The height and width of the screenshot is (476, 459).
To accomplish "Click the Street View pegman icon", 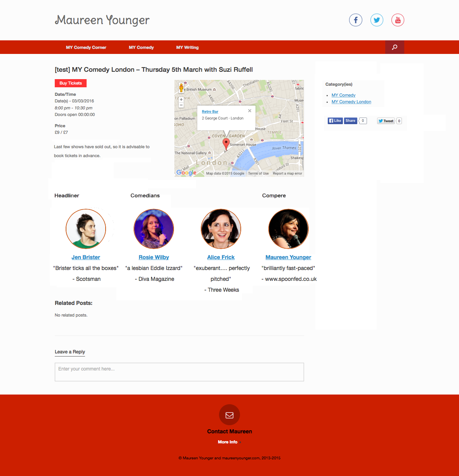I will tap(181, 88).
